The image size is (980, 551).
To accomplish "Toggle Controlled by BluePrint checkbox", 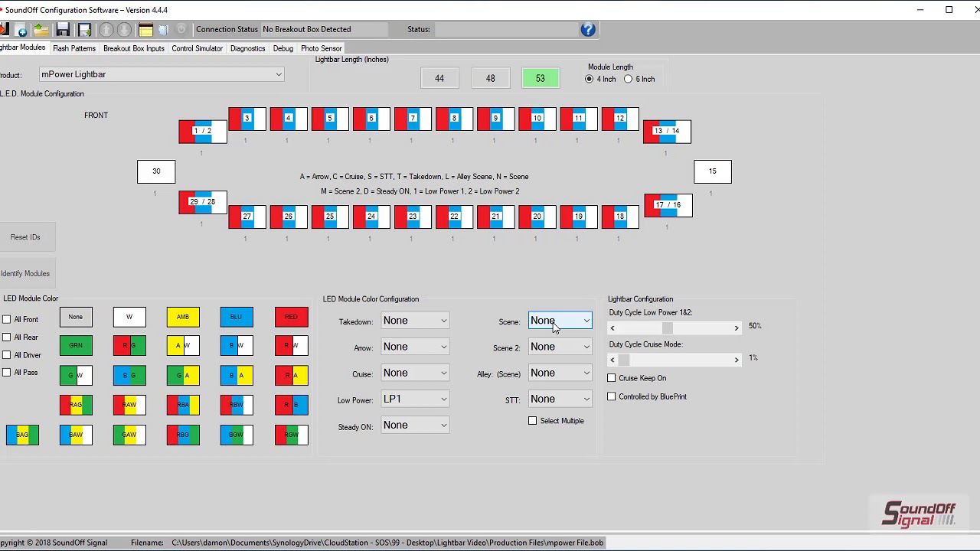I will click(x=612, y=396).
